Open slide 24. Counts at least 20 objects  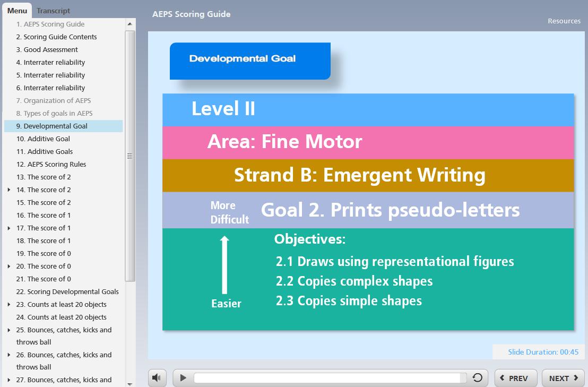[x=62, y=317]
